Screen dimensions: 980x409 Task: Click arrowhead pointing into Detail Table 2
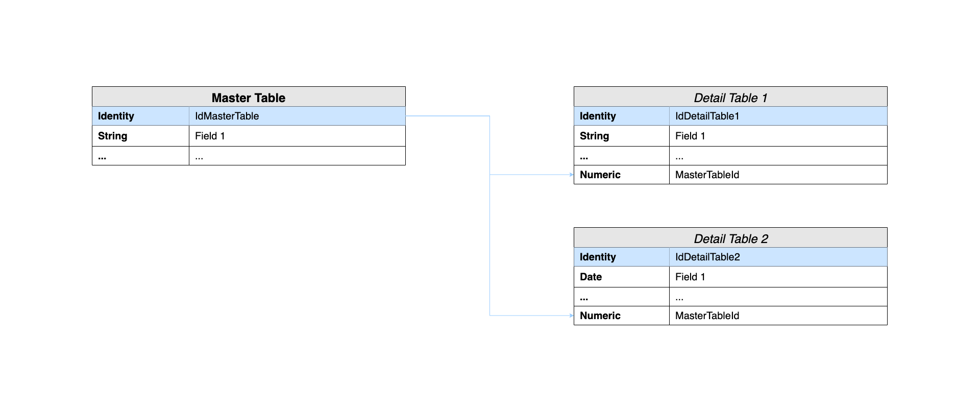tap(571, 316)
